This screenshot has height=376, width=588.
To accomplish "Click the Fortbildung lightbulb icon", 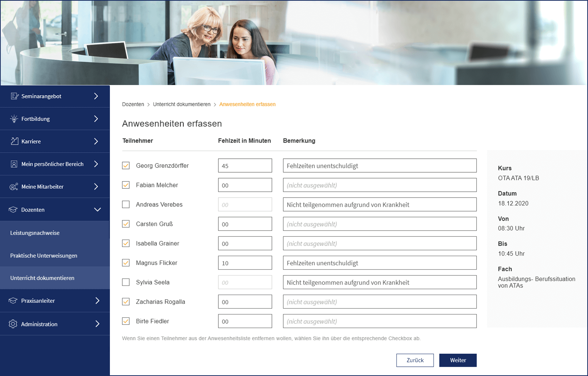I will tap(14, 119).
